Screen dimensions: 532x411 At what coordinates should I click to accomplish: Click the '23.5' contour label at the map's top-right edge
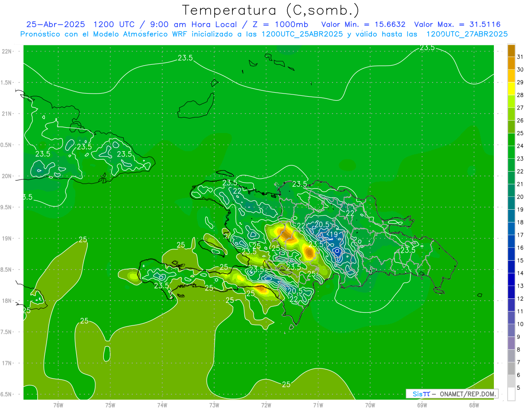click(x=427, y=47)
